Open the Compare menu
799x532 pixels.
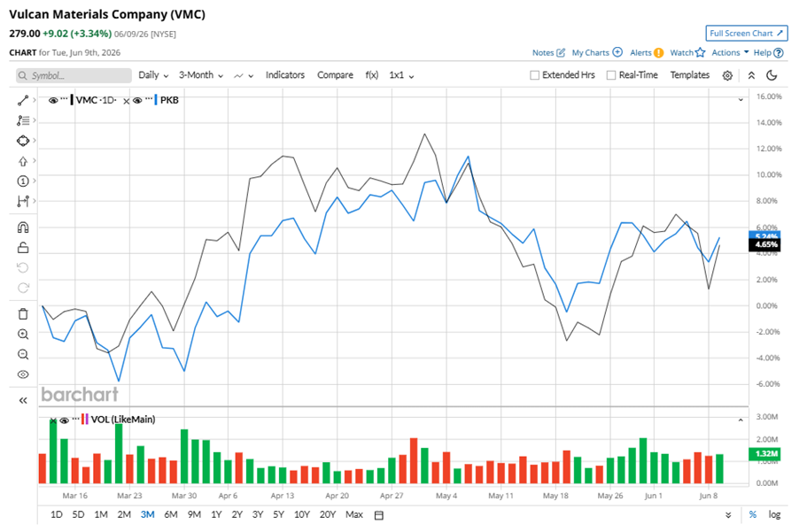coord(335,75)
